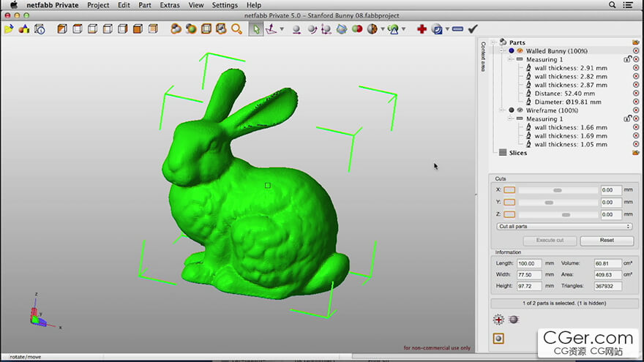Open dropdown arrow next to align tool
The width and height of the screenshot is (644, 362).
coord(282,29)
